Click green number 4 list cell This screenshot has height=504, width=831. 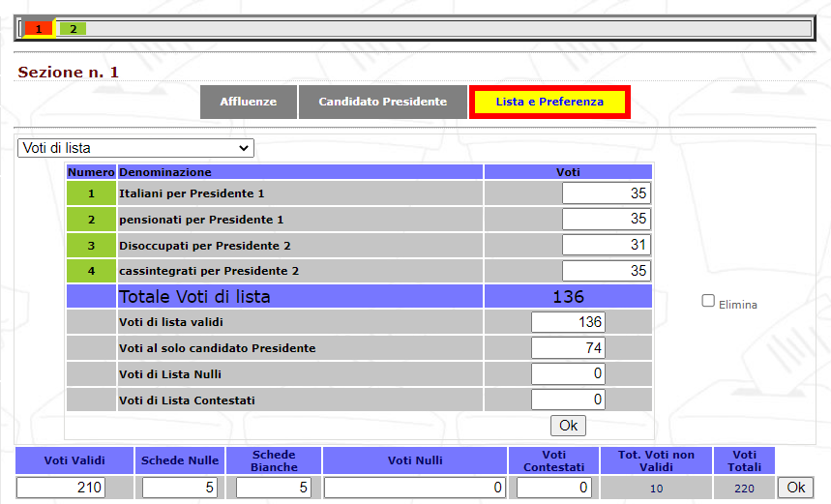(91, 272)
